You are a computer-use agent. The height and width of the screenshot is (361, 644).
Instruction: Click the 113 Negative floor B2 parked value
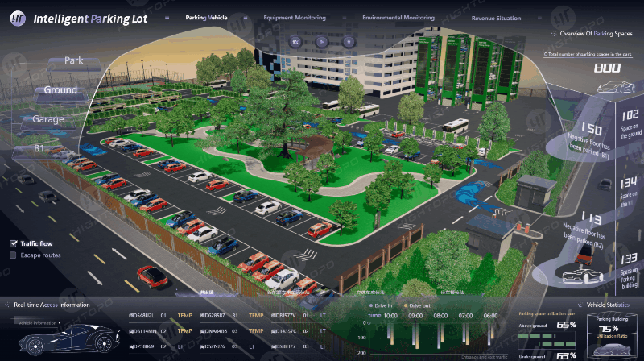coord(592,218)
